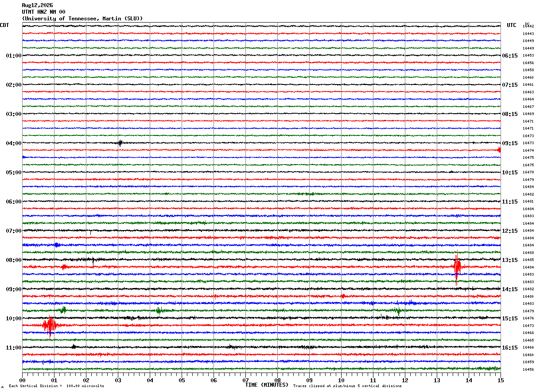Click the 11:00 CDT label on left axis
Viewport: 536px width, 392px height.
point(14,348)
